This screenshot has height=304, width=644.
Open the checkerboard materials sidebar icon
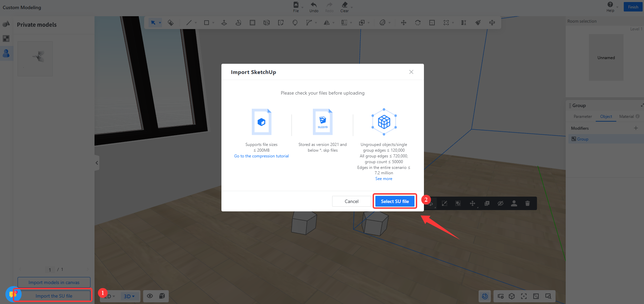coord(6,39)
